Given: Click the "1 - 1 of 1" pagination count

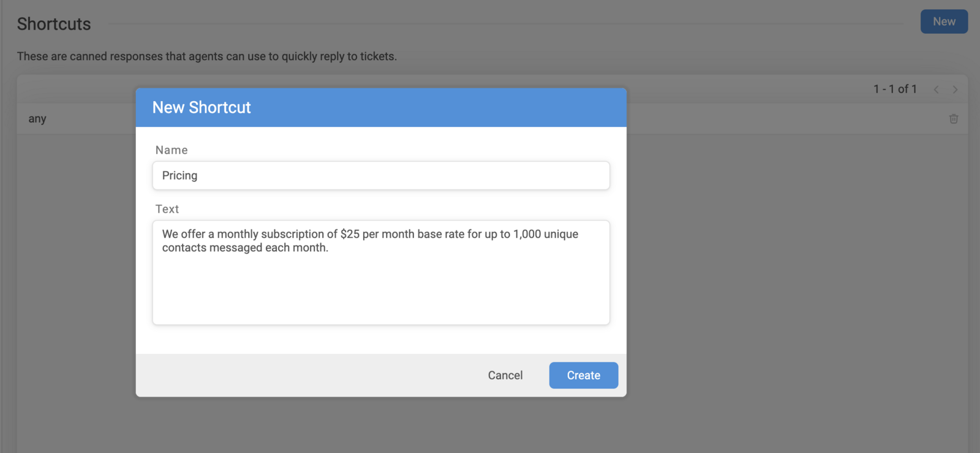Looking at the screenshot, I should 895,89.
